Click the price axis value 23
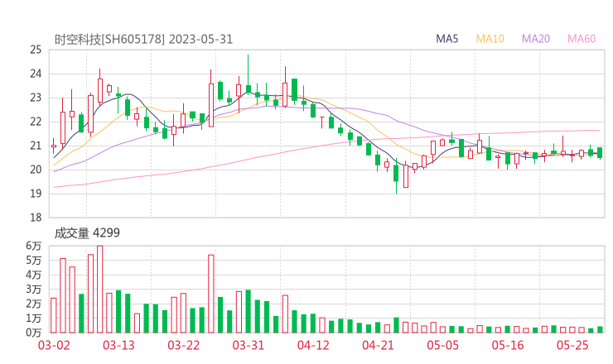Image resolution: width=613 pixels, height=364 pixels. pos(36,98)
